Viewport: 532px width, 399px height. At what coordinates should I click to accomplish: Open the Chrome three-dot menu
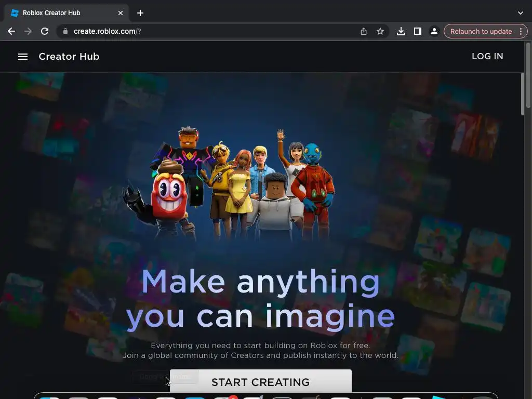(521, 31)
